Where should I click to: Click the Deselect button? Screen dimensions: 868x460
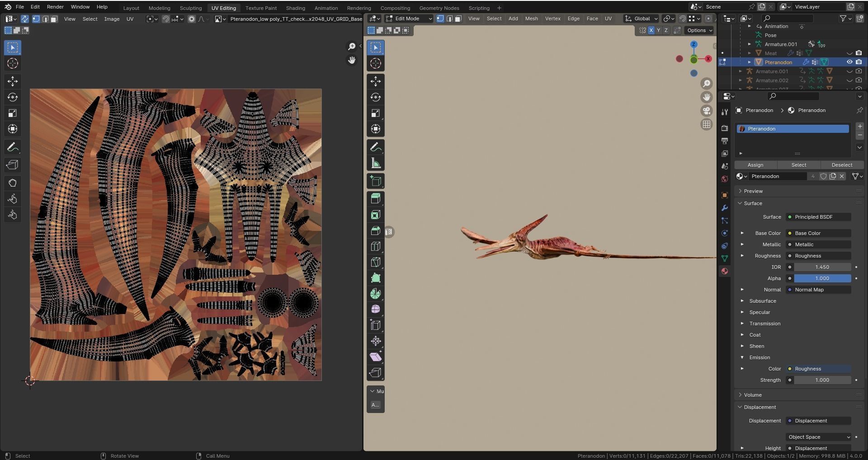point(842,165)
